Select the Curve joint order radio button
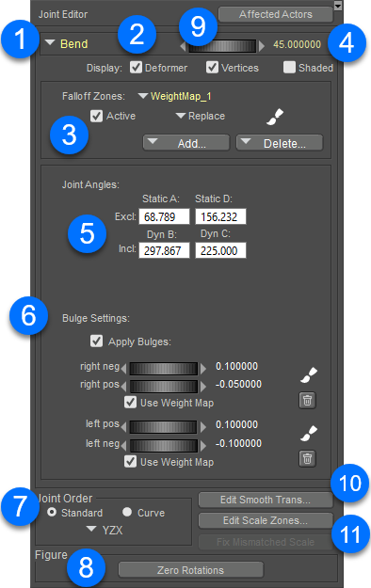371x588 pixels. click(x=127, y=512)
